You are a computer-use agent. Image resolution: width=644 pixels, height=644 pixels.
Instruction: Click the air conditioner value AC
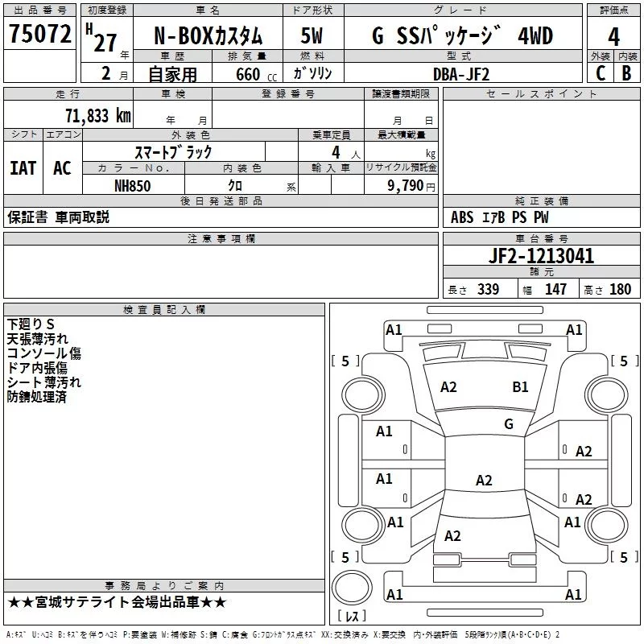[x=62, y=168]
